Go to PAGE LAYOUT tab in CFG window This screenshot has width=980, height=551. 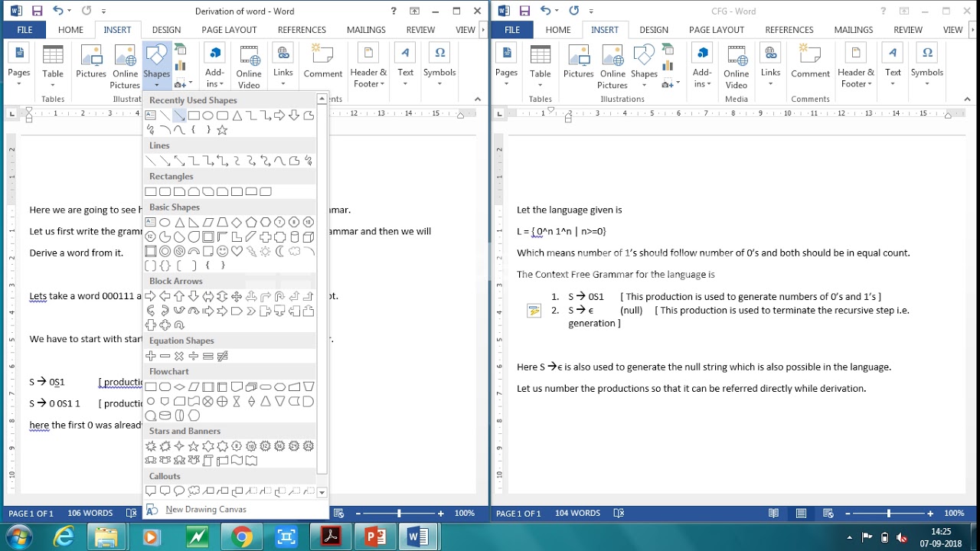pos(717,30)
